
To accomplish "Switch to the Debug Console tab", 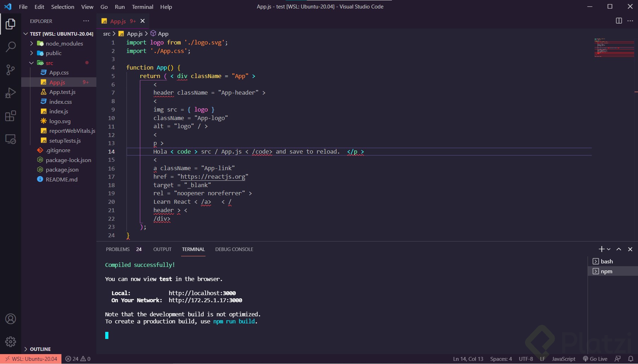I will [x=234, y=249].
